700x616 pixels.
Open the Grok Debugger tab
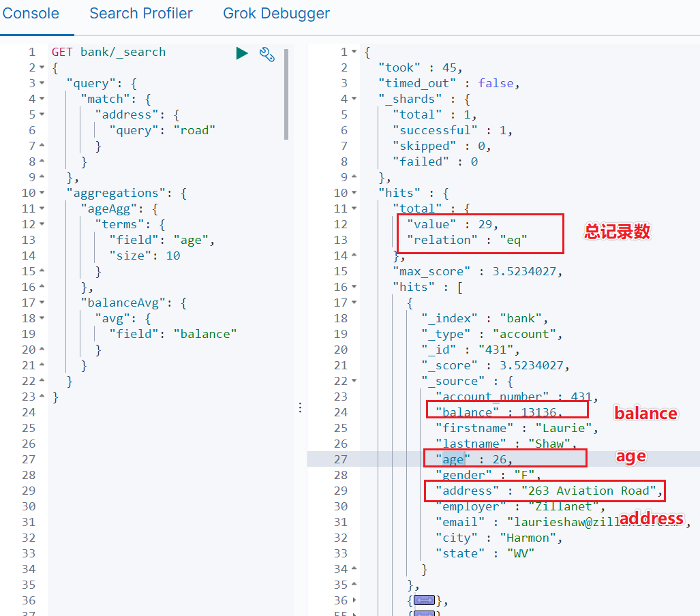click(x=276, y=14)
